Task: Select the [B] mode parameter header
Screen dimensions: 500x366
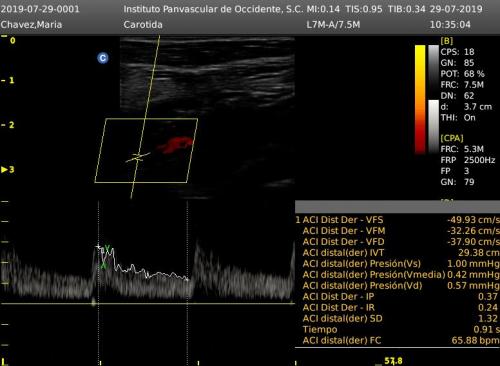Action: [447, 41]
